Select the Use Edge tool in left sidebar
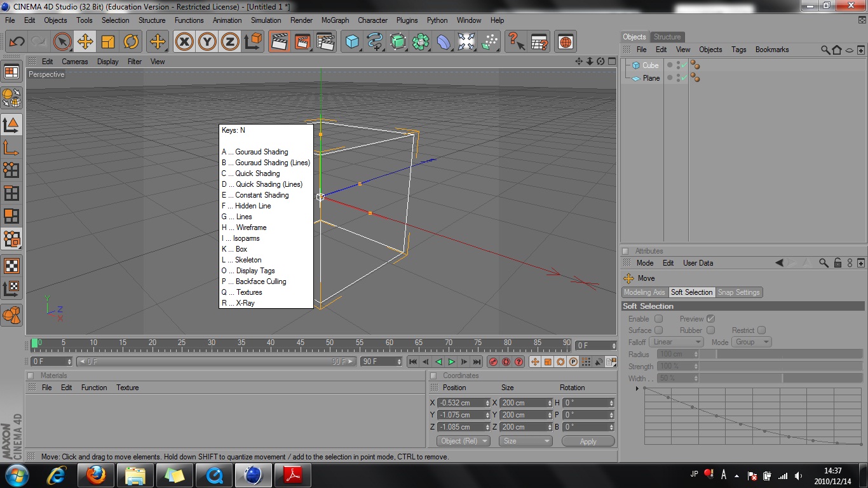 (x=11, y=193)
